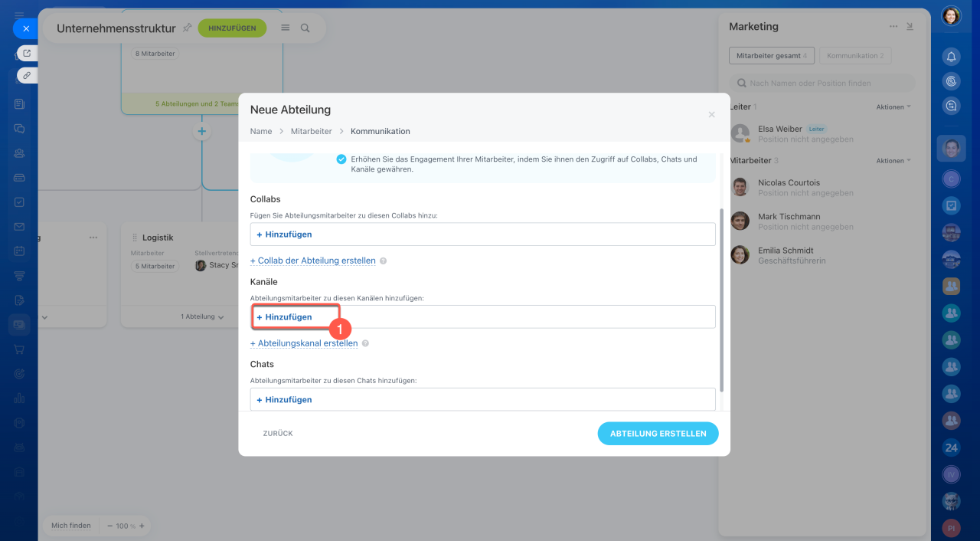Open the hamburger menu beside Hinzufügen

pos(286,28)
